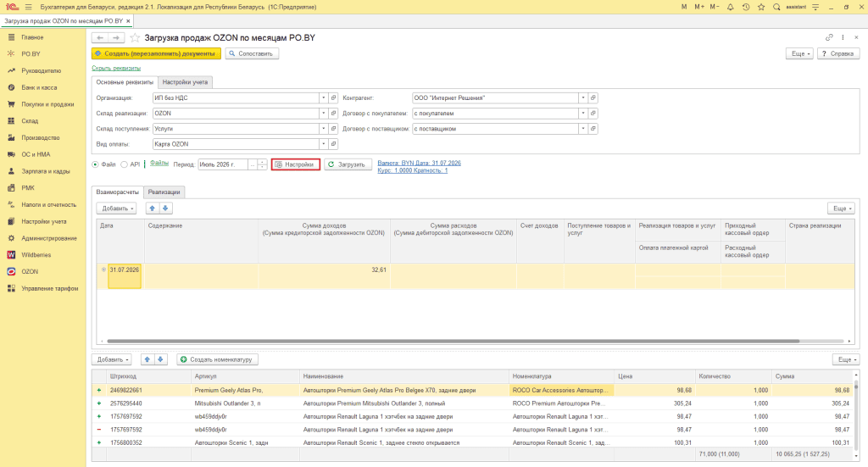
Task: Open the Главное section icon
Action: point(11,37)
